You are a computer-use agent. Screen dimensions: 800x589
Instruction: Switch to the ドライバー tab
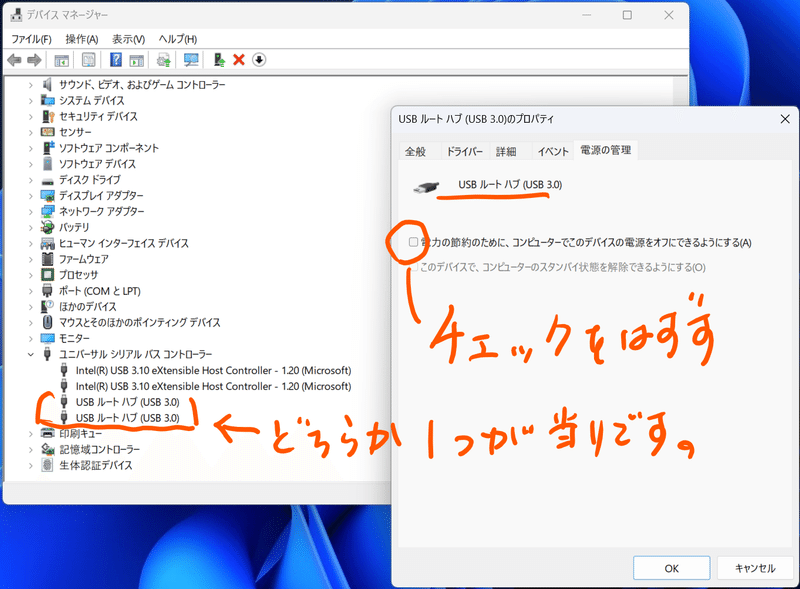click(464, 152)
